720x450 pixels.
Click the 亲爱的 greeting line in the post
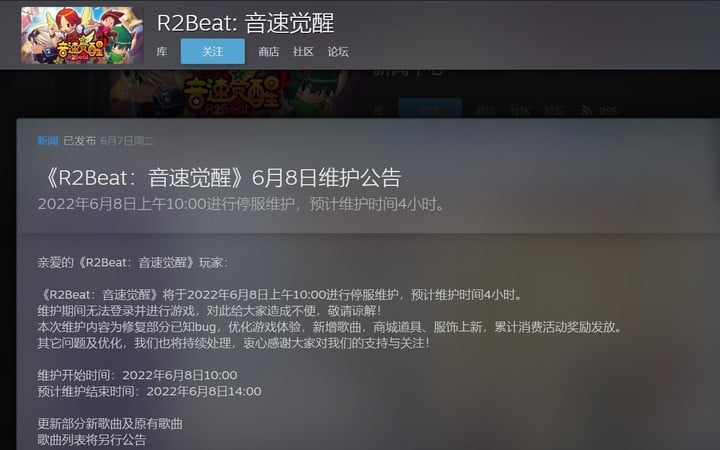coord(133,262)
